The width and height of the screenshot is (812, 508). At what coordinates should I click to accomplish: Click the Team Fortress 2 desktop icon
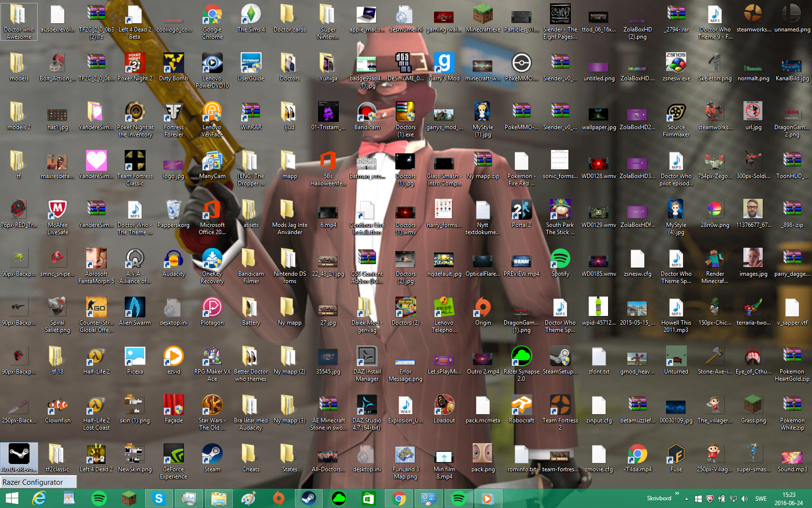point(560,413)
